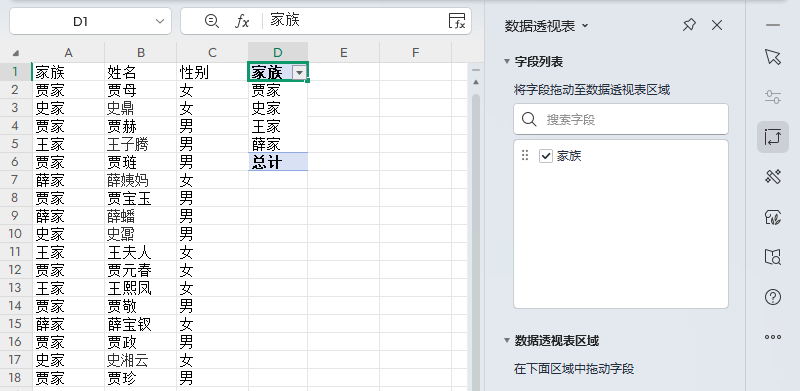Close the 数据透视表 pane
This screenshot has height=391, width=800.
(717, 25)
